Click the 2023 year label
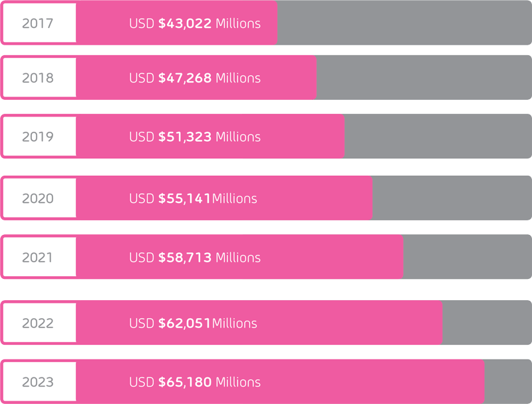This screenshot has height=404, width=532. point(38,382)
